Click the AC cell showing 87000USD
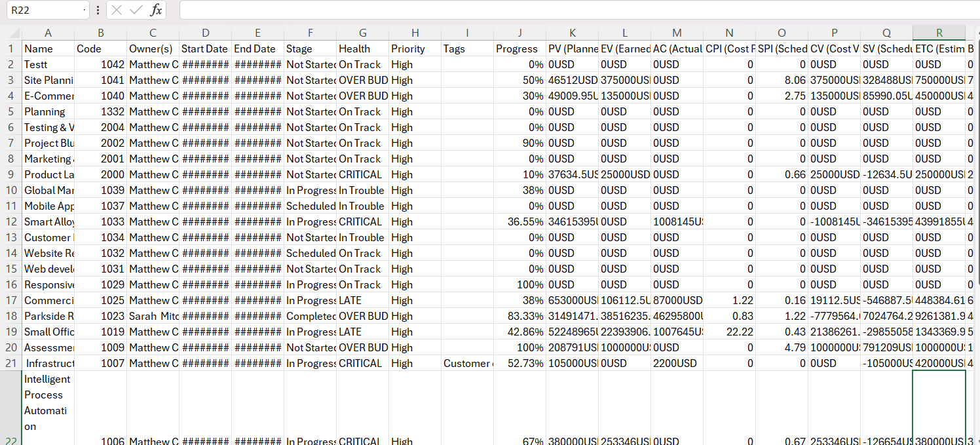The width and height of the screenshot is (980, 445). 677,300
